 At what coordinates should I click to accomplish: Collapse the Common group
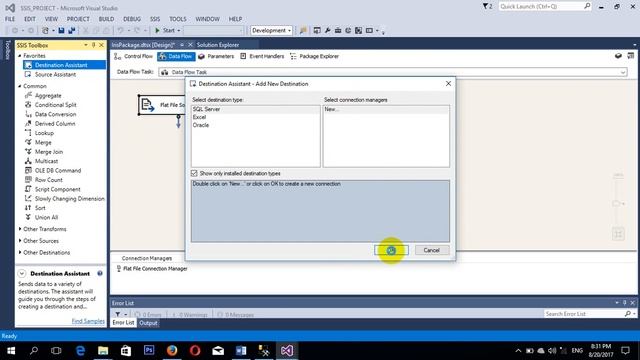coord(20,86)
